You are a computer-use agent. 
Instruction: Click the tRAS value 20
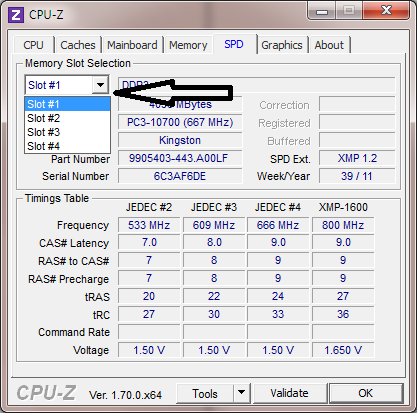[x=149, y=296]
